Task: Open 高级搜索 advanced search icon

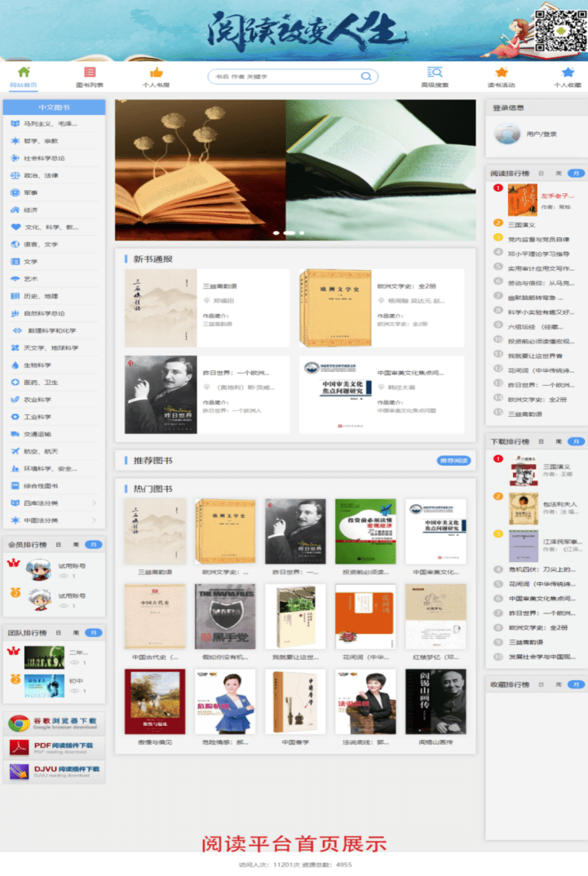Action: tap(435, 72)
